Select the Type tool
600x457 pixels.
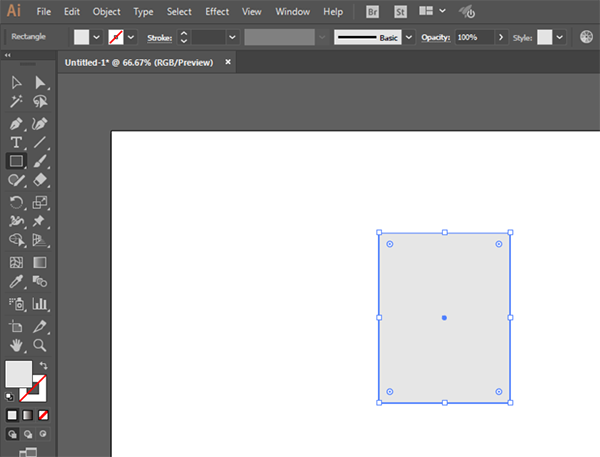[x=16, y=142]
